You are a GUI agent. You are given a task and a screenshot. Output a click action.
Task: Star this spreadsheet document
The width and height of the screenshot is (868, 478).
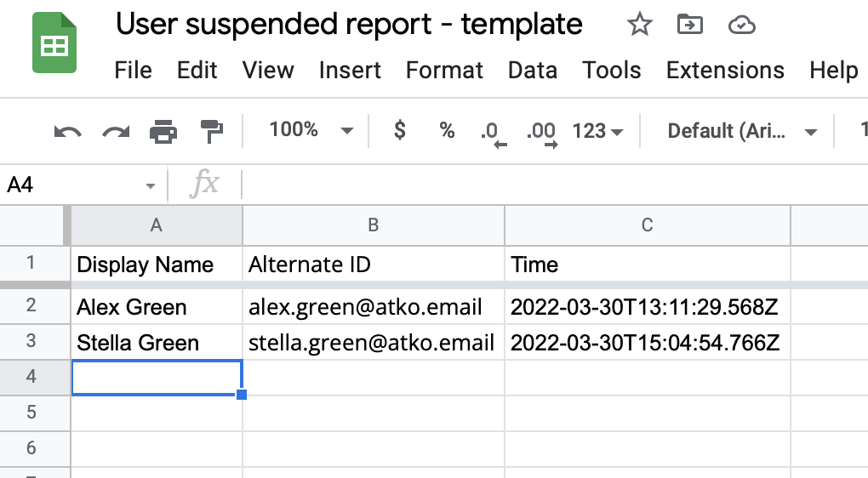click(x=638, y=26)
